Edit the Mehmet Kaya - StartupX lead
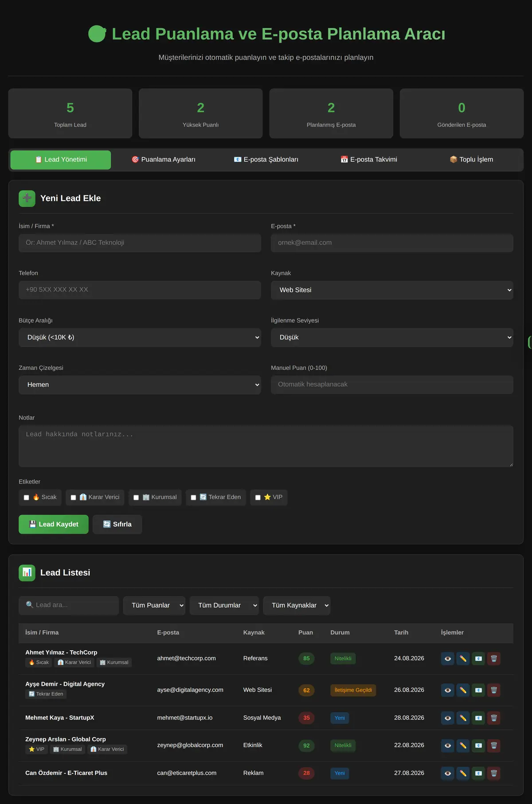Image resolution: width=532 pixels, height=804 pixels. [463, 718]
